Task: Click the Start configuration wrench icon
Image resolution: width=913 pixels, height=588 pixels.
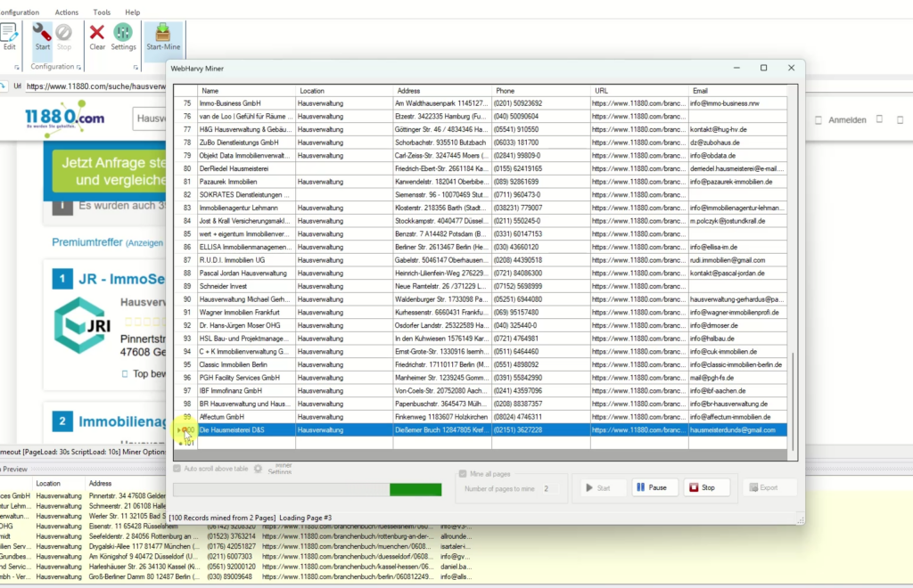Action: (42, 37)
